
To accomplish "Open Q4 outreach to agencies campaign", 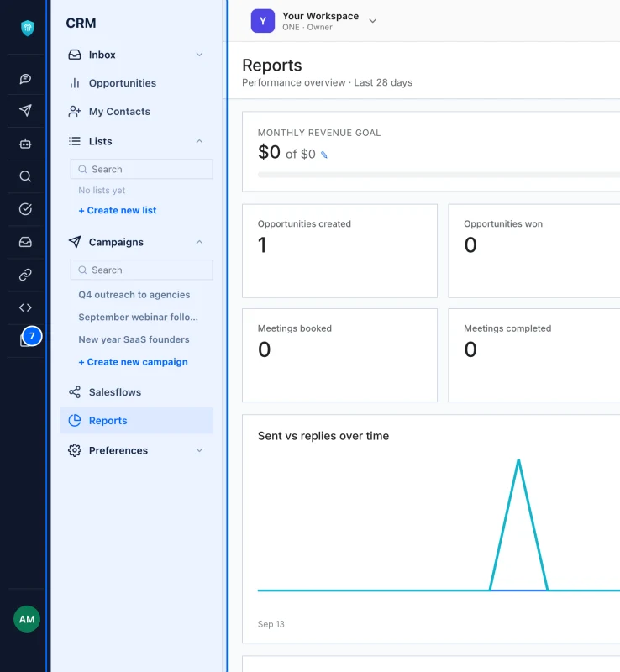I will point(134,295).
